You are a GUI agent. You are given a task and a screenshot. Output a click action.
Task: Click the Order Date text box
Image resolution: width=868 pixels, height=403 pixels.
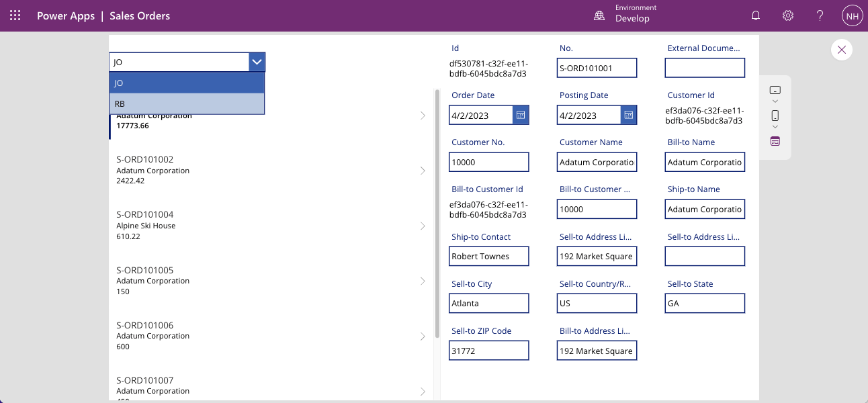tap(481, 115)
